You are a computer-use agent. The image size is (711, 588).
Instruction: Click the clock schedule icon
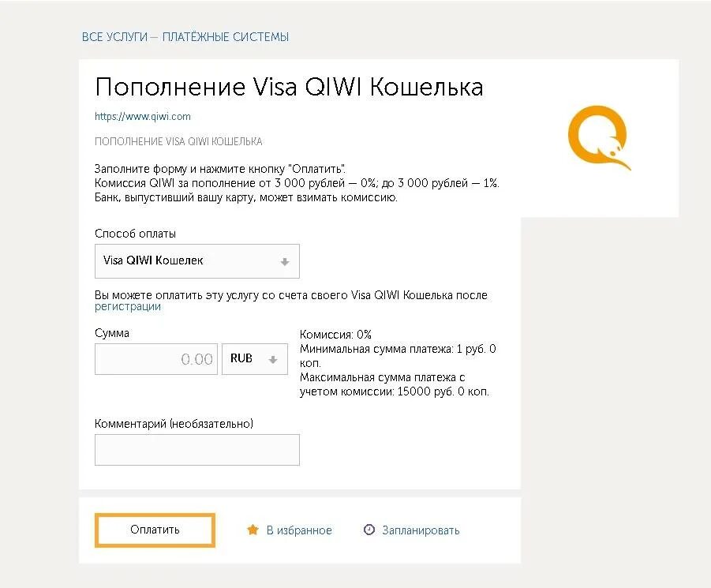369,530
